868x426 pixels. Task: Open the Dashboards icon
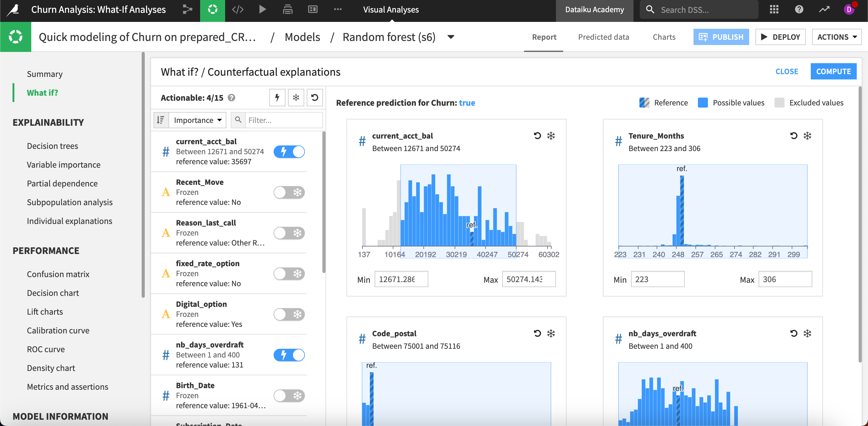coord(313,9)
